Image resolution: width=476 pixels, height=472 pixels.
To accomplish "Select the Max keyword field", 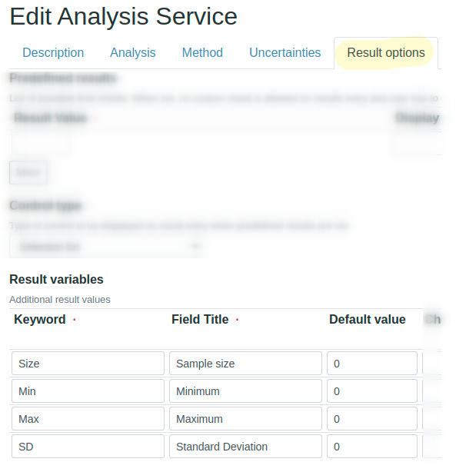I will (88, 419).
